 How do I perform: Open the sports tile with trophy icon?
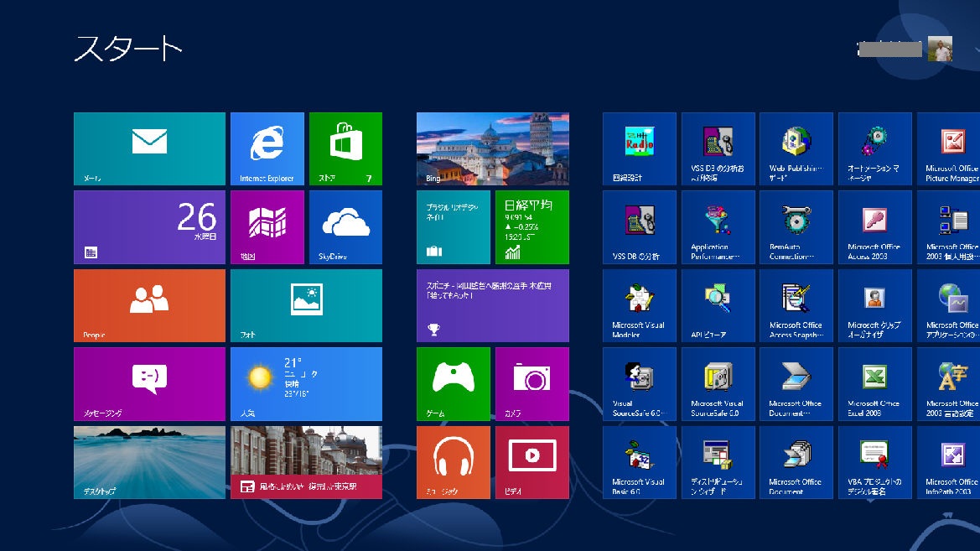(492, 306)
